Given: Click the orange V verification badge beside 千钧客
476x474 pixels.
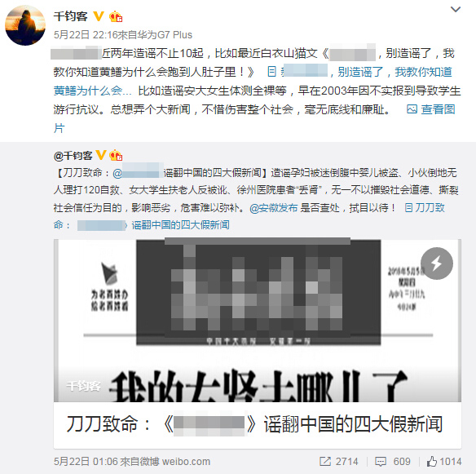Looking at the screenshot, I should pos(99,16).
